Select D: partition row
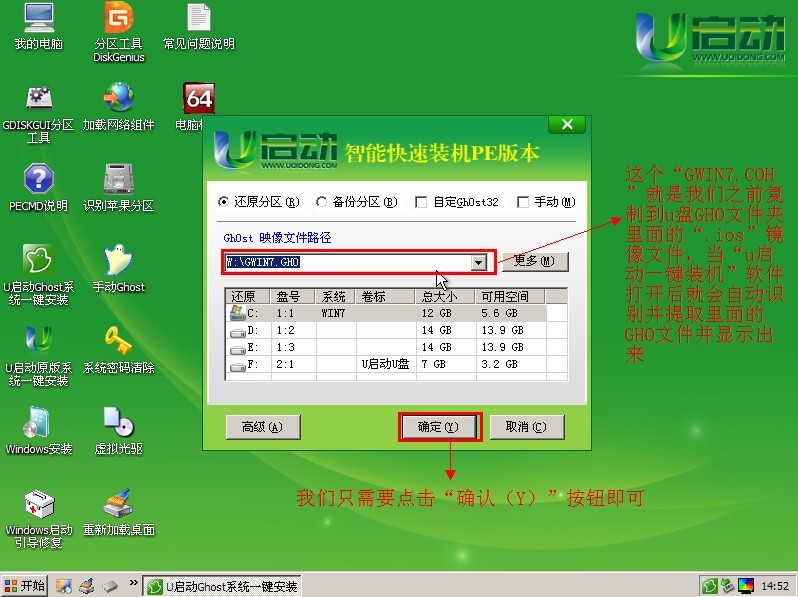 click(x=396, y=330)
